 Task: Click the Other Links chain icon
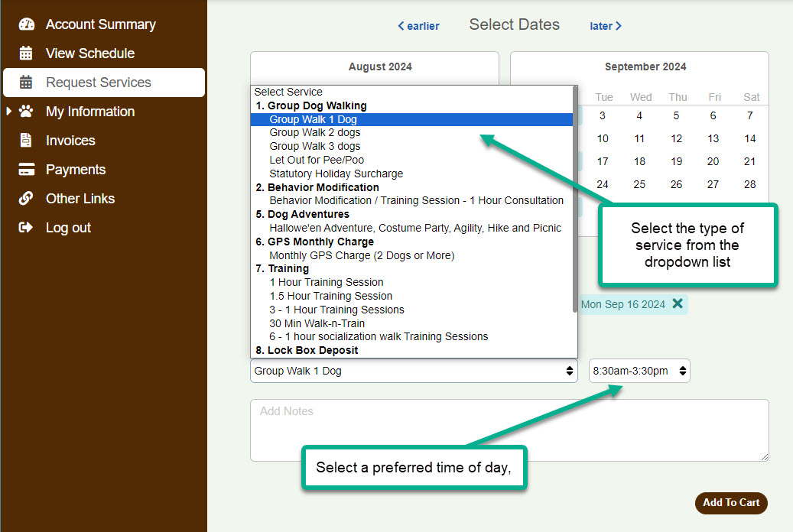point(27,199)
